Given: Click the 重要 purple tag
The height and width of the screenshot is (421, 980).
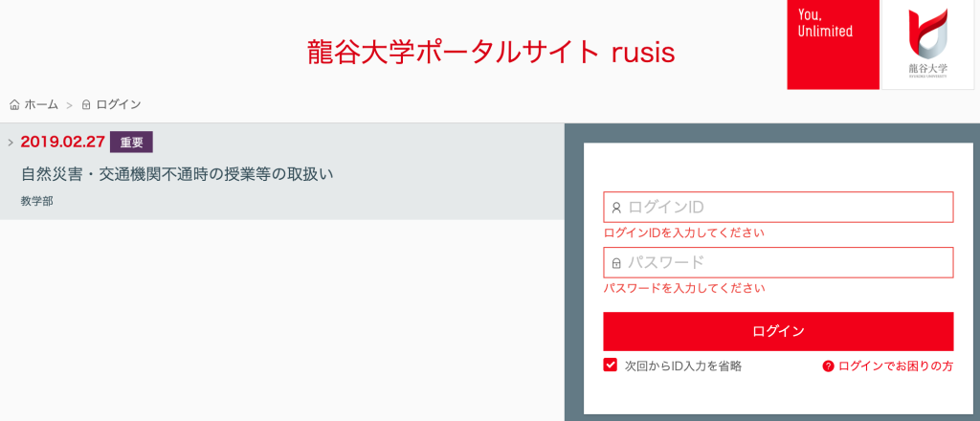Looking at the screenshot, I should point(131,142).
